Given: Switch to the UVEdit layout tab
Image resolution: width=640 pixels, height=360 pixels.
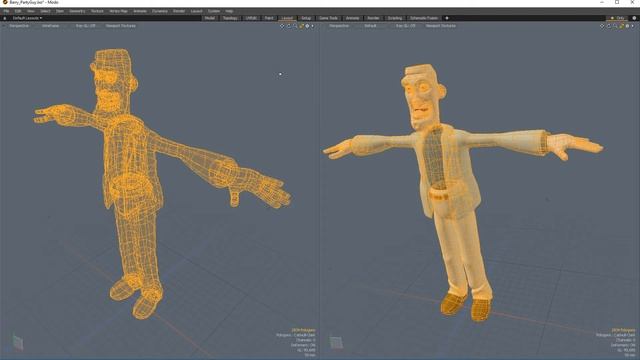Looking at the screenshot, I should tap(251, 18).
